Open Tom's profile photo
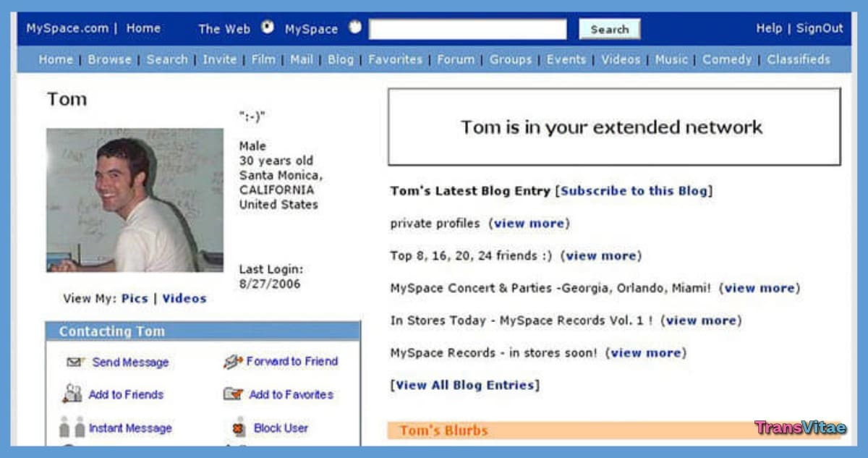Image resolution: width=868 pixels, height=458 pixels. [x=135, y=200]
